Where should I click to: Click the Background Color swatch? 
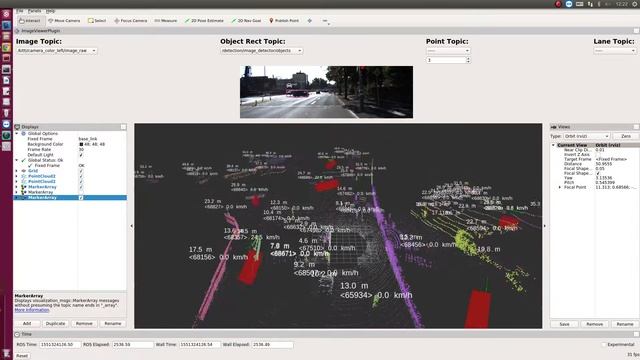tap(81, 144)
